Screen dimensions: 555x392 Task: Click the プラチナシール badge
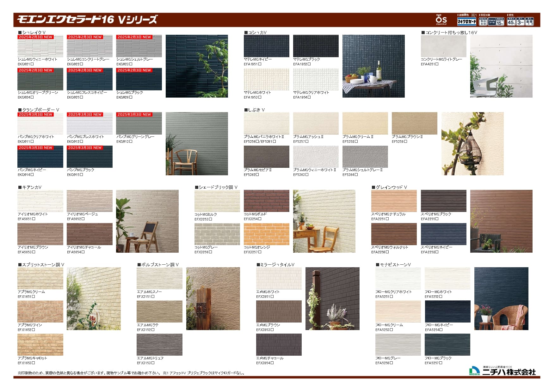click(x=491, y=21)
